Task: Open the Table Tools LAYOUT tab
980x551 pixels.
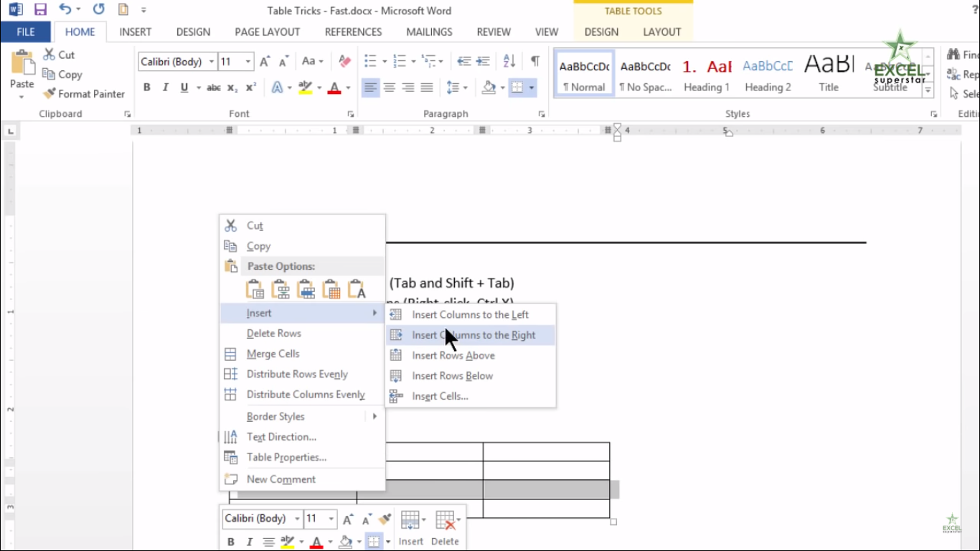Action: point(662,32)
